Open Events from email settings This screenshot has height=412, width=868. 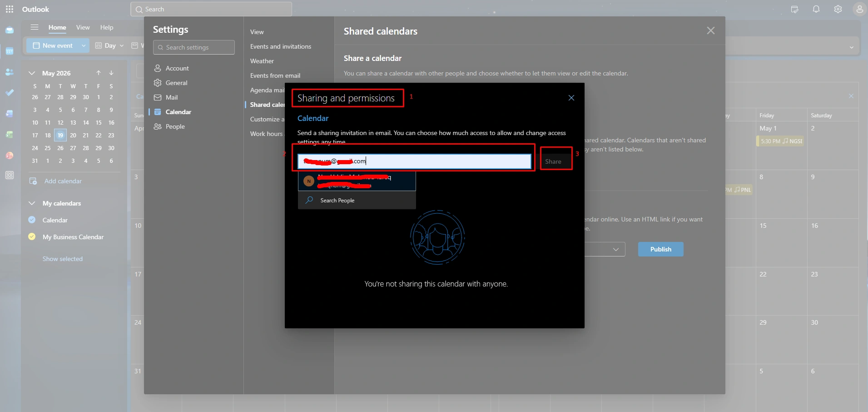click(x=275, y=75)
